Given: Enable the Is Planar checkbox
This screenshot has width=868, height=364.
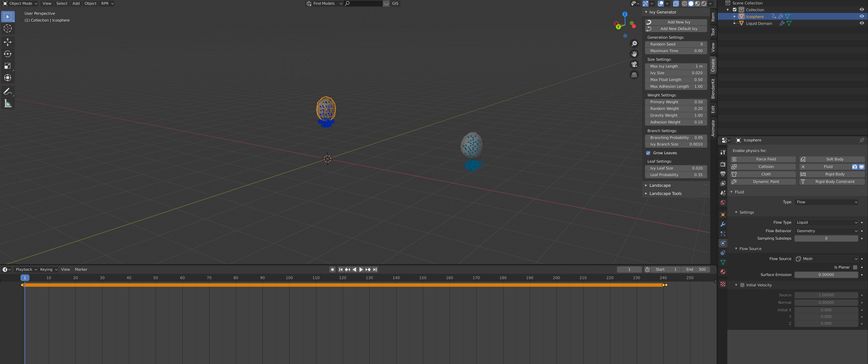Looking at the screenshot, I should coord(855,267).
